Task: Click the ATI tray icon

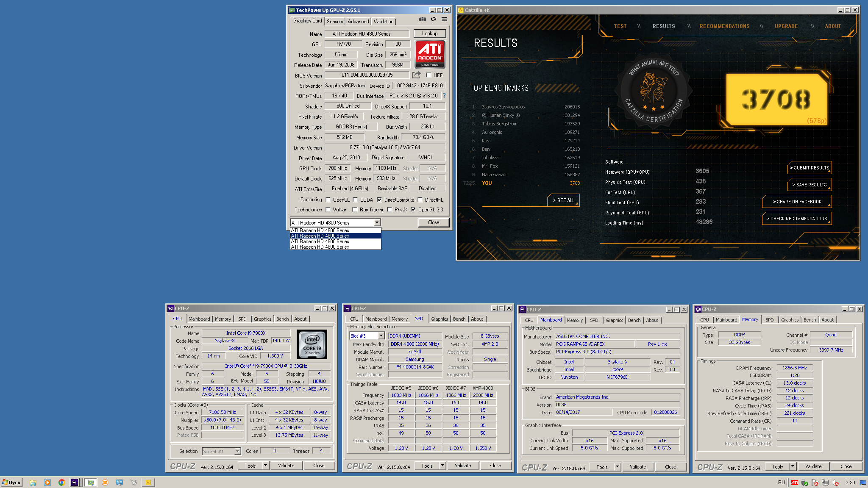Action: pos(794,482)
